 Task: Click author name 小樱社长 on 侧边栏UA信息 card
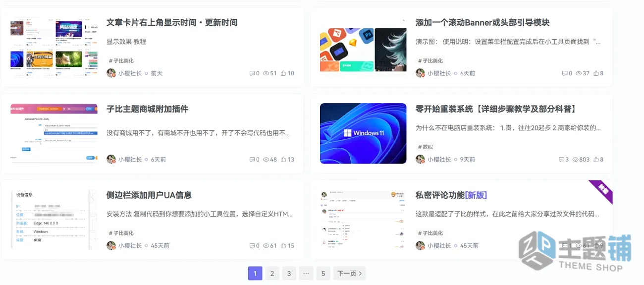coord(130,246)
